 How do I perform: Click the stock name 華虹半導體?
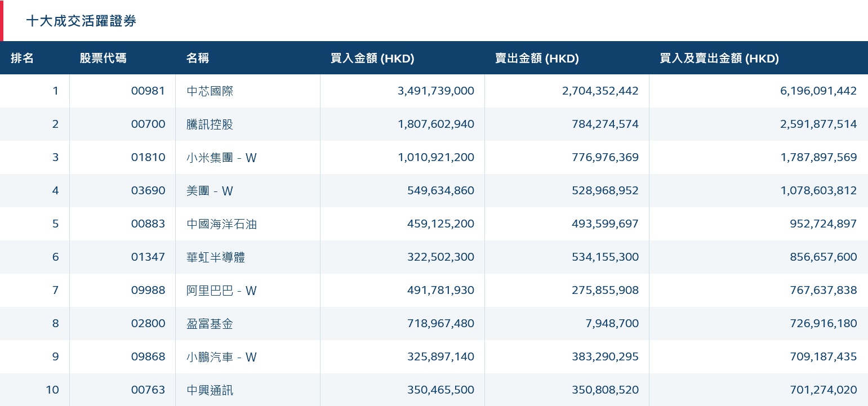pyautogui.click(x=216, y=257)
